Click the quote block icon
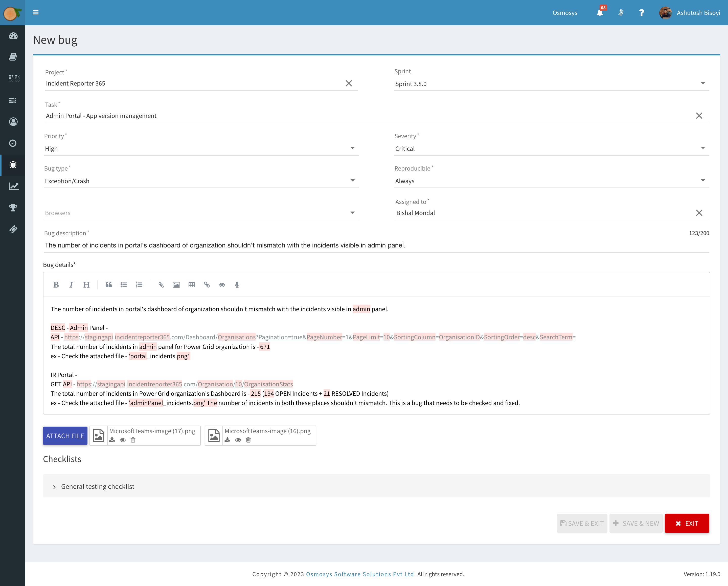Image resolution: width=728 pixels, height=586 pixels. click(x=108, y=285)
